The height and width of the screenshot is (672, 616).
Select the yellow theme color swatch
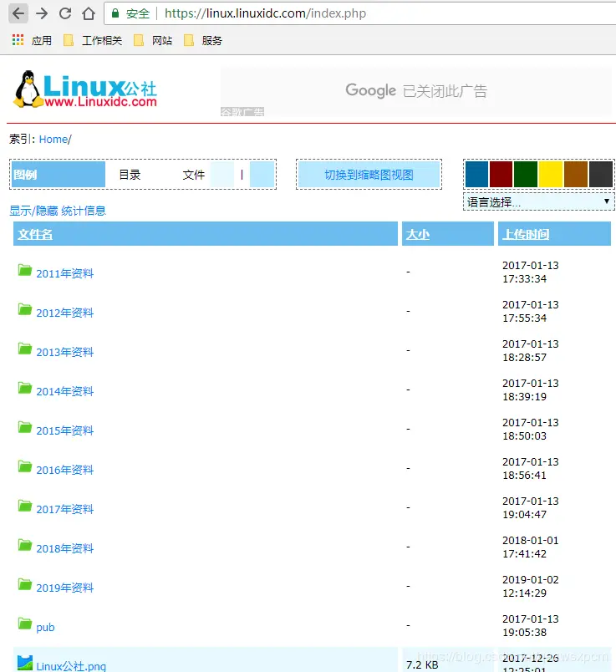pos(551,175)
